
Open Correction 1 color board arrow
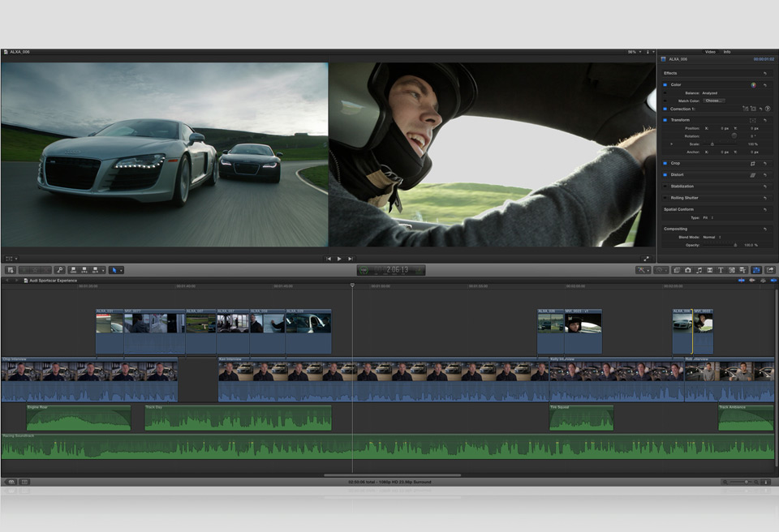[x=768, y=109]
